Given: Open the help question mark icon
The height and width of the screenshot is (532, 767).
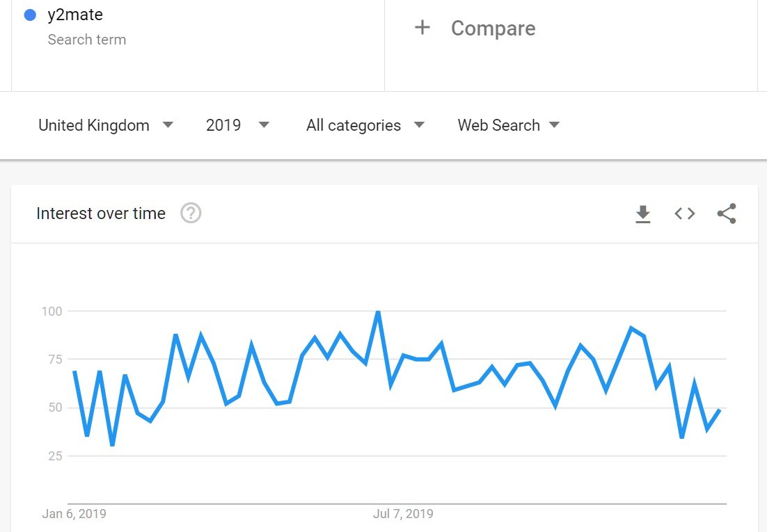Looking at the screenshot, I should pos(191,213).
